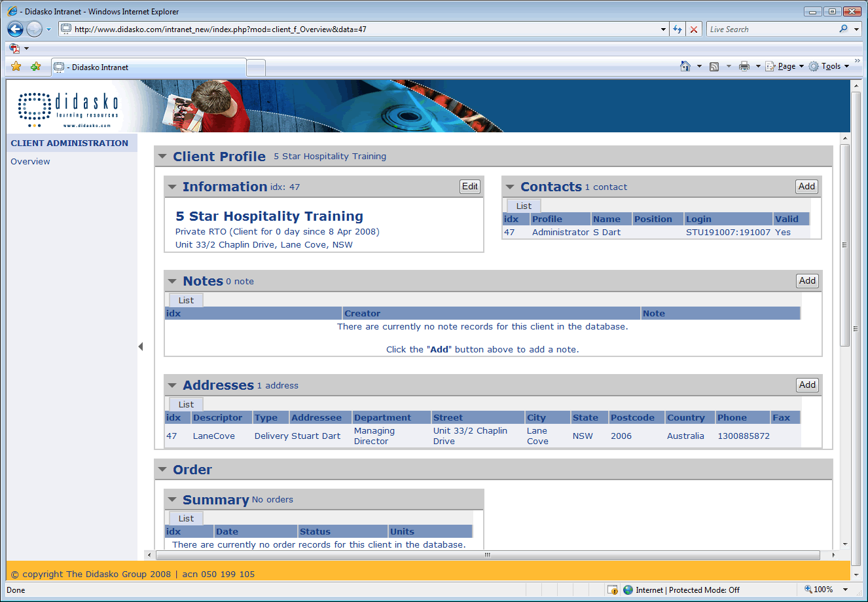Open the Tools menu
Screen dimensions: 868x602
(x=830, y=66)
